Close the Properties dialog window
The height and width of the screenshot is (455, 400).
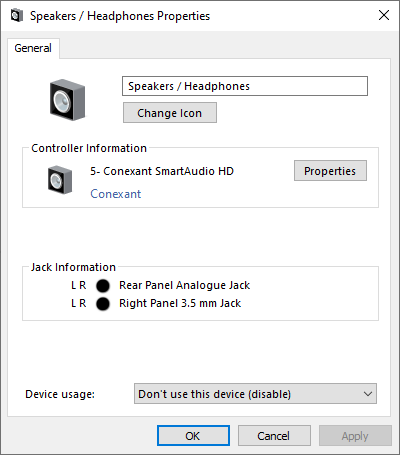384,15
